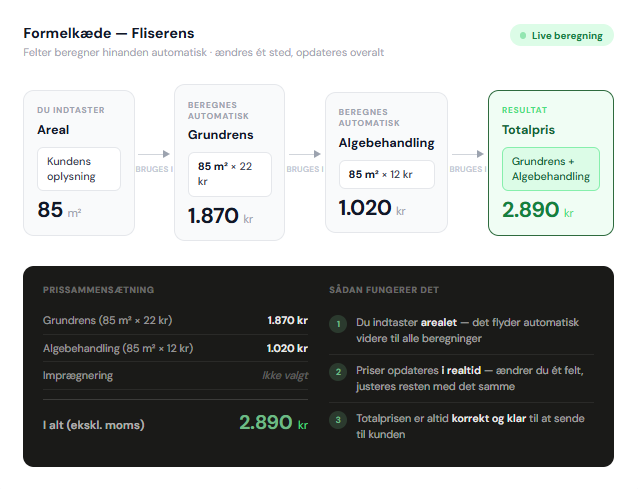Click the Kundens oplysning input box
638x489 pixels.
[78, 169]
